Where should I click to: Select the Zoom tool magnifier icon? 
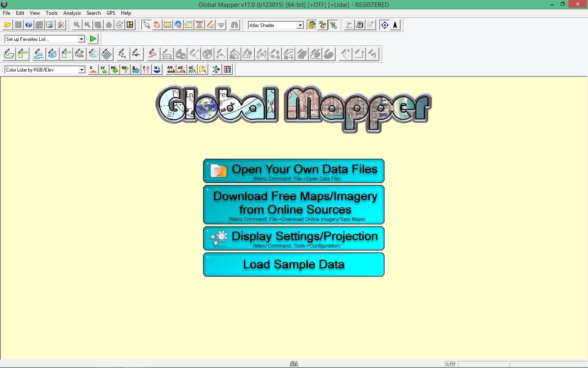[x=146, y=25]
